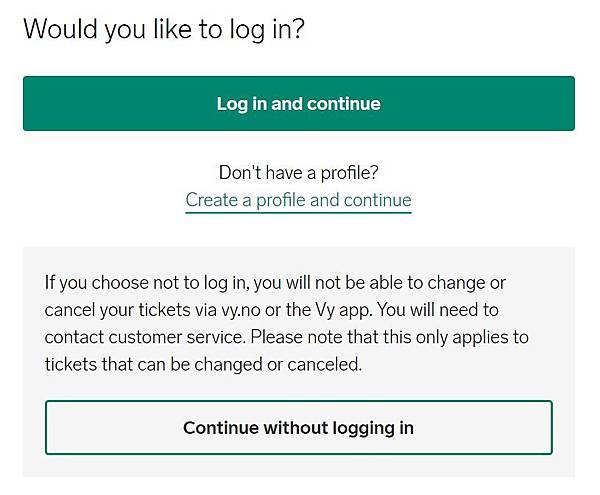Choose to log in and continue
Image resolution: width=600 pixels, height=495 pixels.
(x=298, y=104)
